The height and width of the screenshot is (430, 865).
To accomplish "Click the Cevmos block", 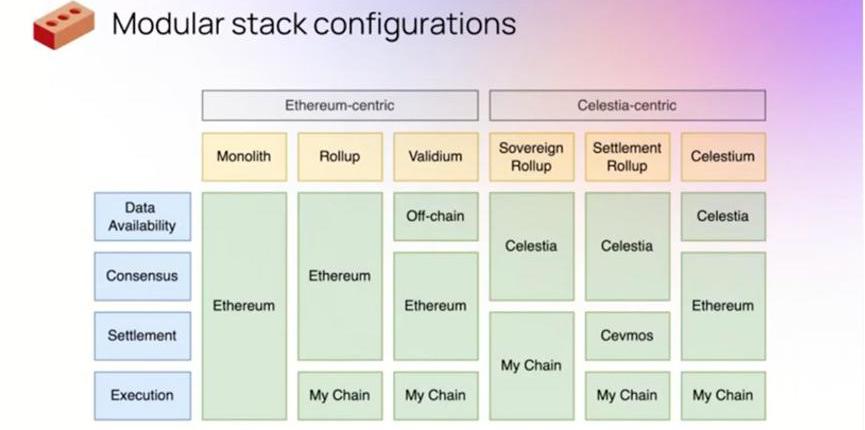I will point(627,336).
